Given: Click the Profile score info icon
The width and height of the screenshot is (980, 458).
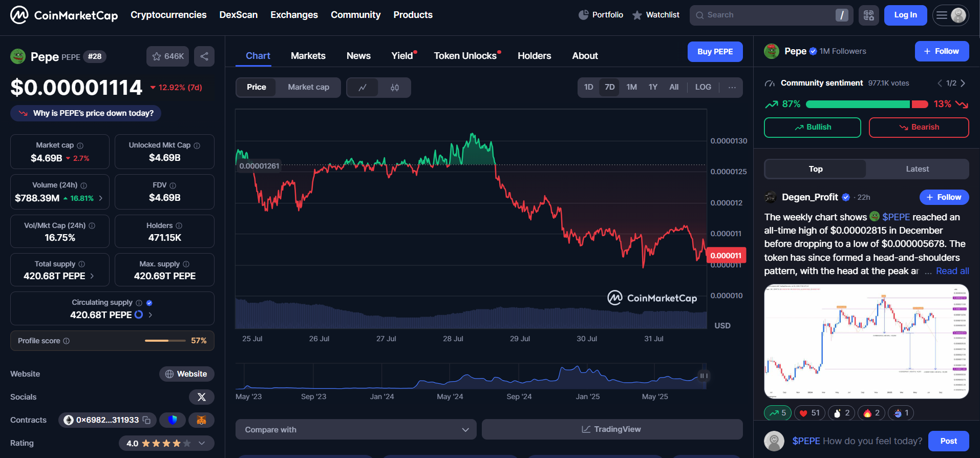Looking at the screenshot, I should (x=67, y=341).
